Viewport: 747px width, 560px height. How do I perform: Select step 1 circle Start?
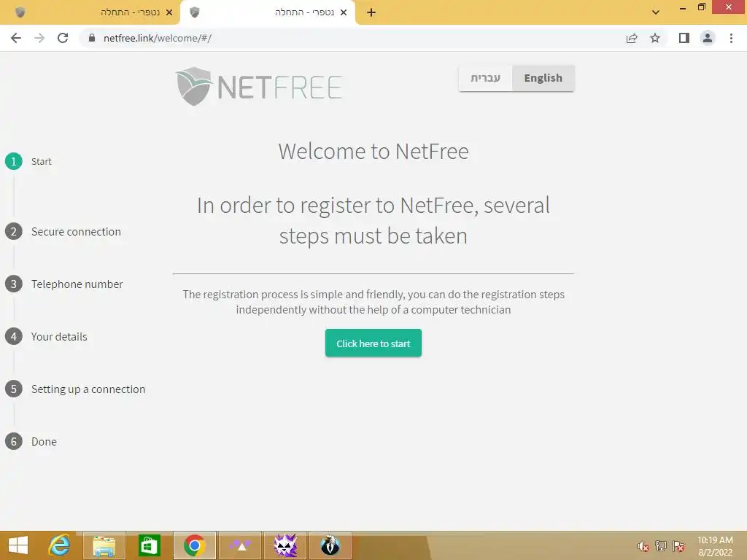(x=14, y=161)
